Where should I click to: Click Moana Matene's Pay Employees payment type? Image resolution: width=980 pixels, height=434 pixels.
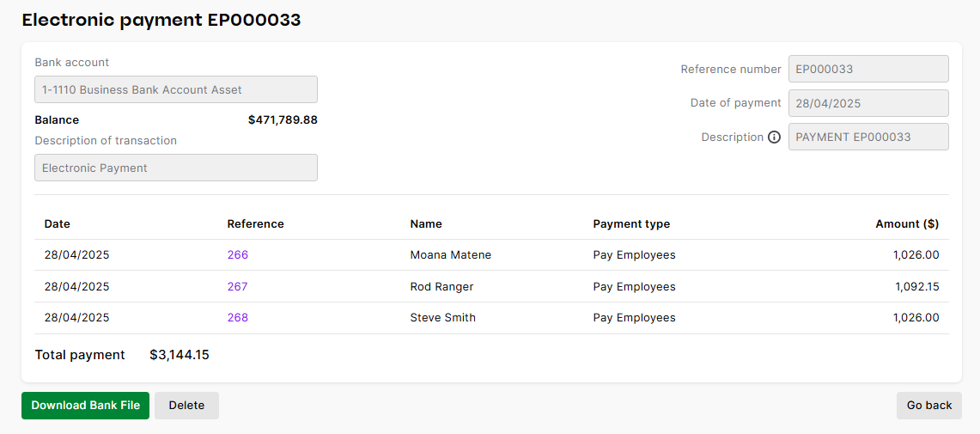pos(635,255)
